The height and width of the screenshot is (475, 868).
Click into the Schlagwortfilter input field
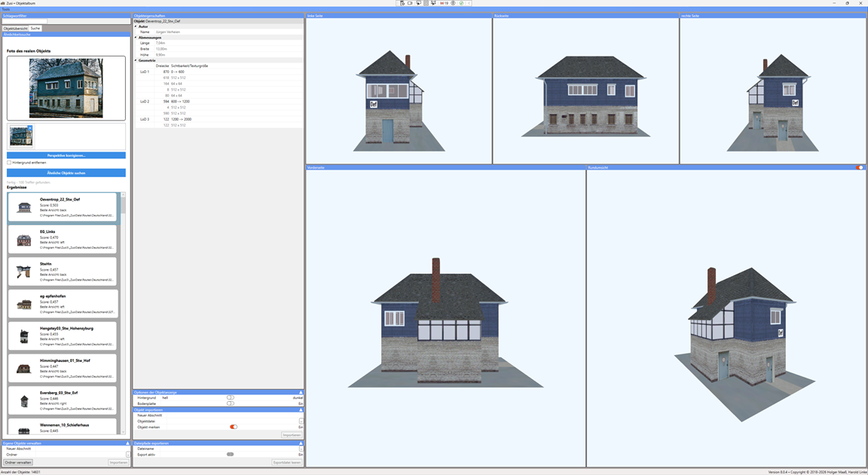coord(25,22)
